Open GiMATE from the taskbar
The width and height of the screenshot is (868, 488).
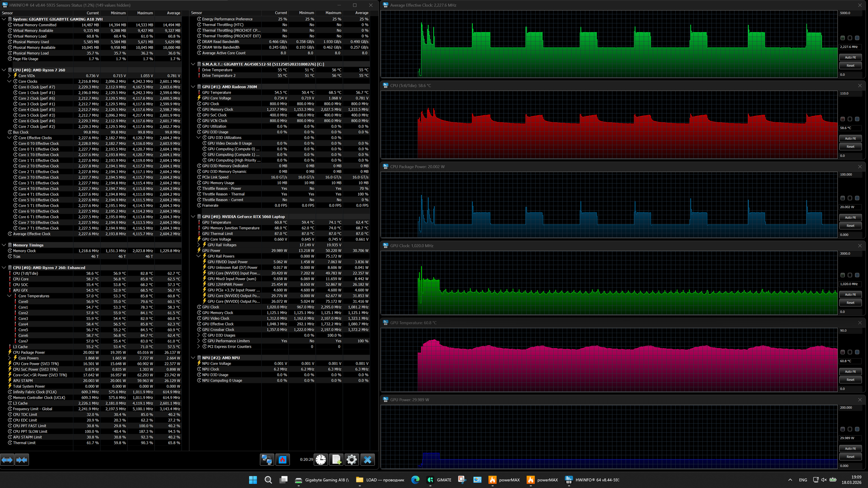pyautogui.click(x=439, y=480)
